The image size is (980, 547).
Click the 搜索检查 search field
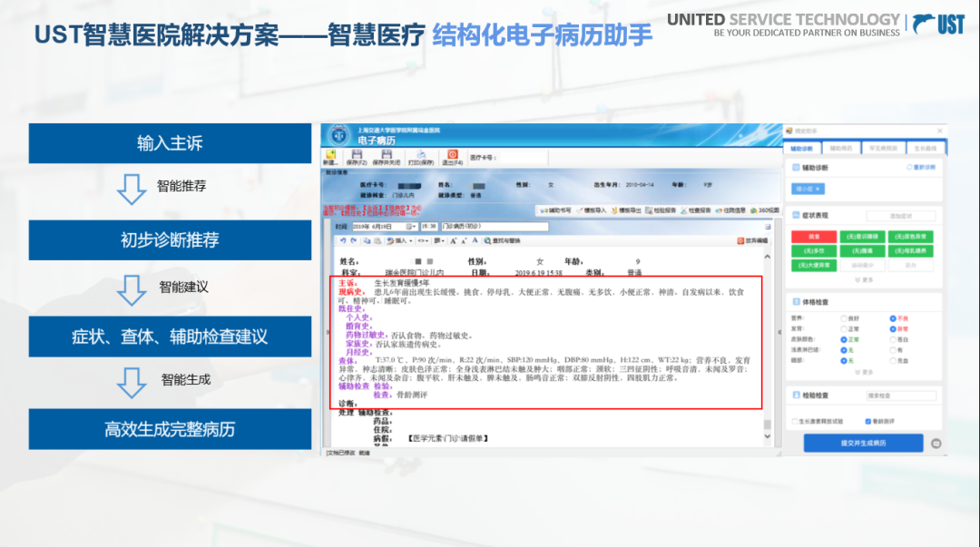click(x=901, y=396)
